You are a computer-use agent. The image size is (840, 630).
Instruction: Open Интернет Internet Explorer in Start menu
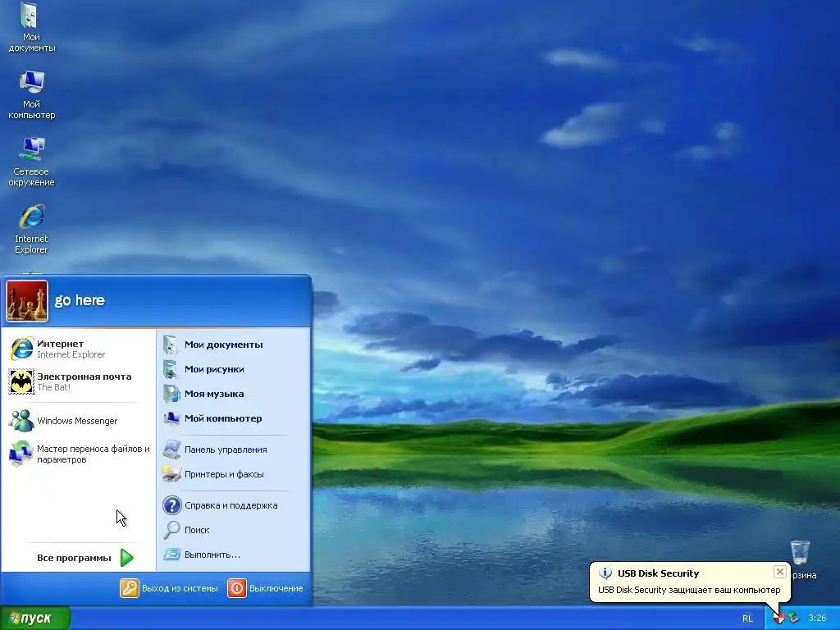[79, 349]
